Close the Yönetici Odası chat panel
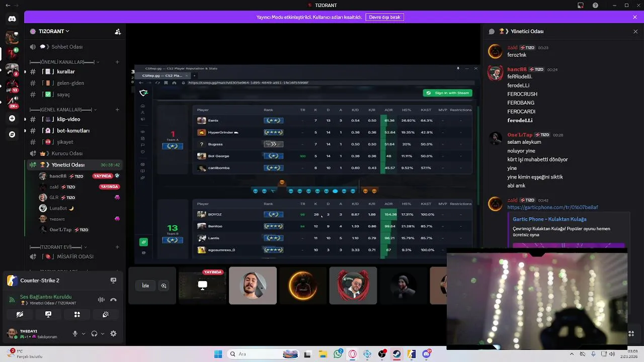 click(x=635, y=31)
